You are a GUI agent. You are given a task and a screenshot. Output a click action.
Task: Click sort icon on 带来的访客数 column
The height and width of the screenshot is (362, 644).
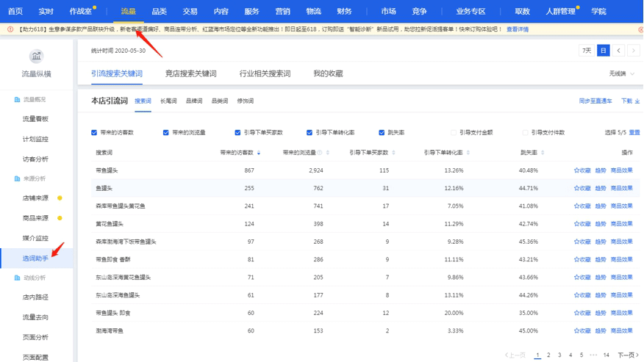tap(259, 153)
